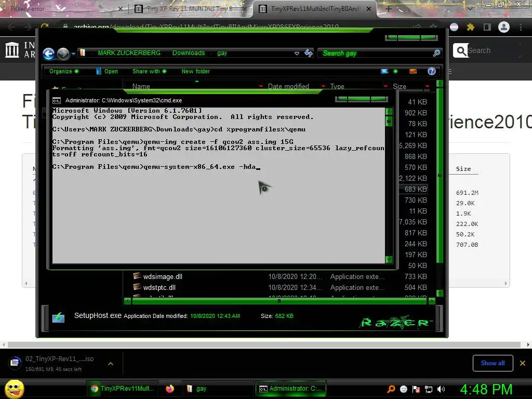Click the Open button in Explorer toolbar

pyautogui.click(x=107, y=71)
